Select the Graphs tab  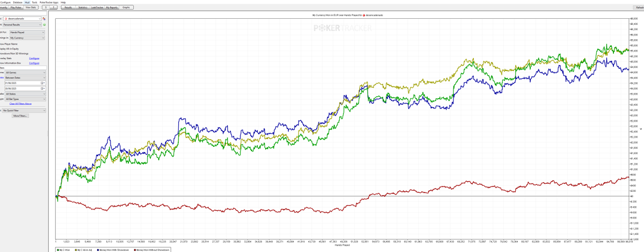point(126,8)
